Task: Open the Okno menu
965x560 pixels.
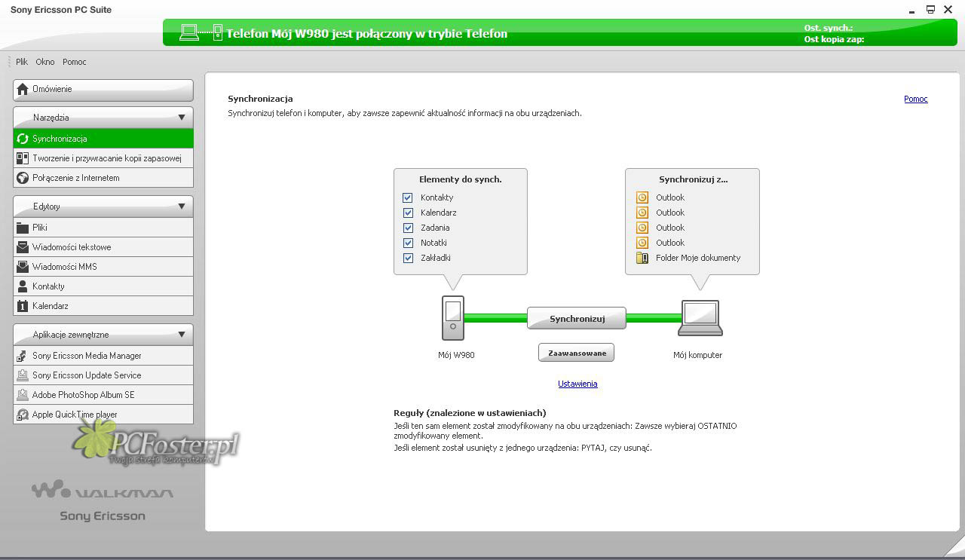Action: [x=45, y=62]
